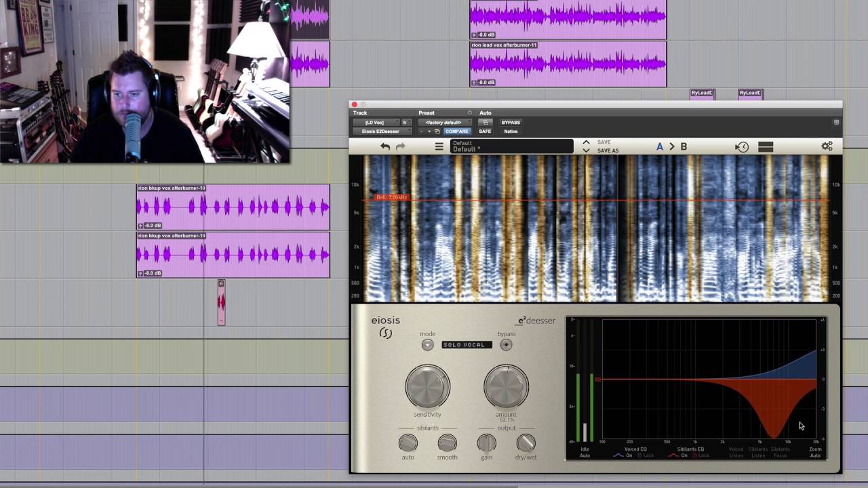Toggle the COMPARE button
This screenshot has height=488, width=868.
point(456,131)
